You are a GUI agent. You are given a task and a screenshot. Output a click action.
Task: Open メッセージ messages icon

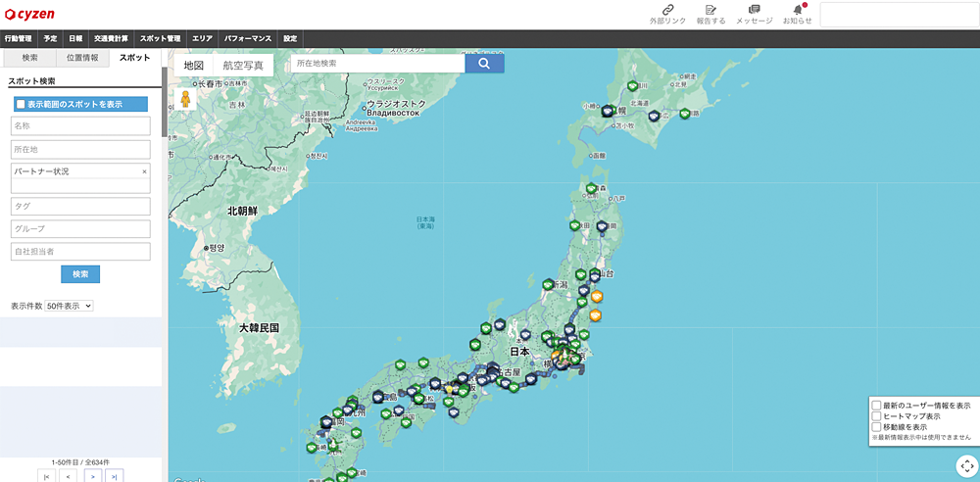click(x=754, y=10)
